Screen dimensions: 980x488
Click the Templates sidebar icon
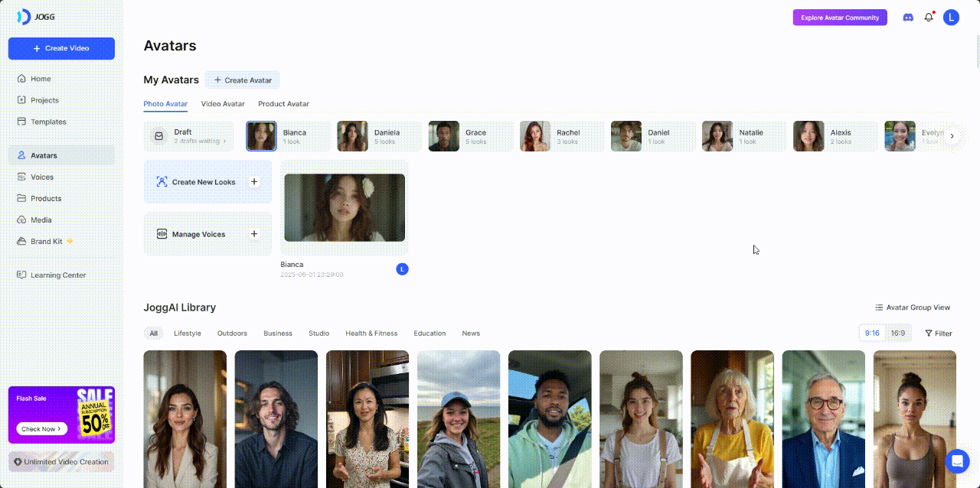click(21, 122)
